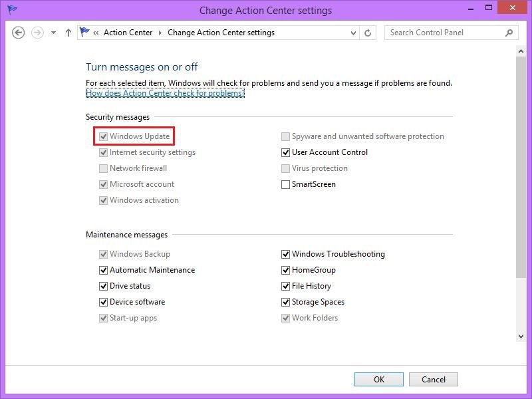Uncheck Storage Spaces messages
The width and height of the screenshot is (532, 399).
[x=285, y=302]
